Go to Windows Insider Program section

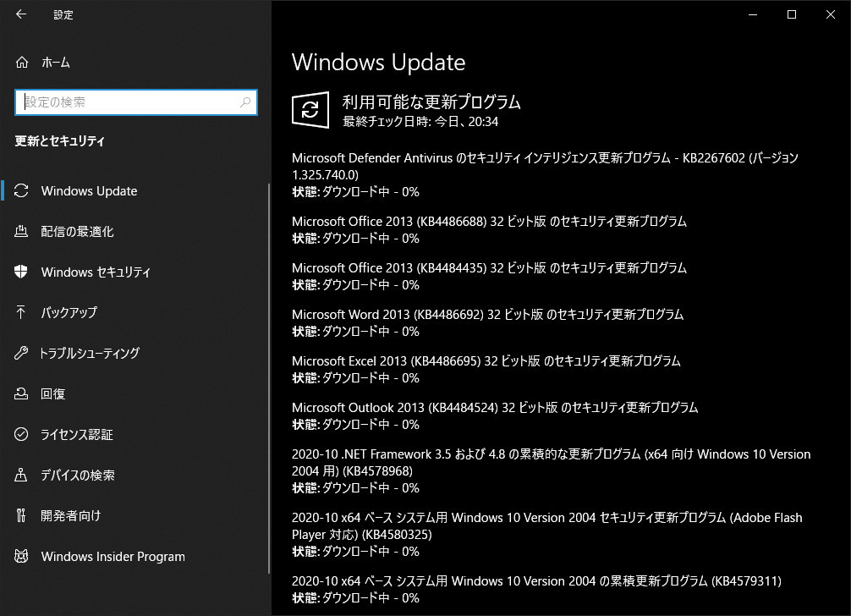point(135,556)
